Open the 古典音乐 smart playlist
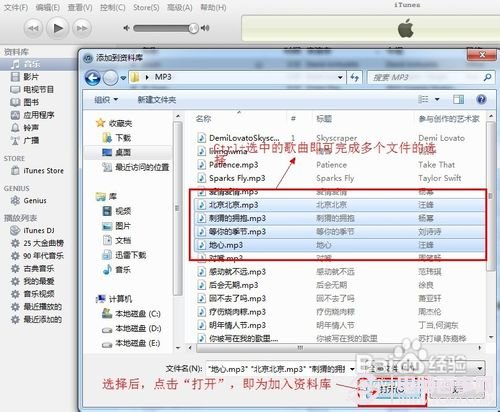Viewport: 500px width, 412px height. 38,268
